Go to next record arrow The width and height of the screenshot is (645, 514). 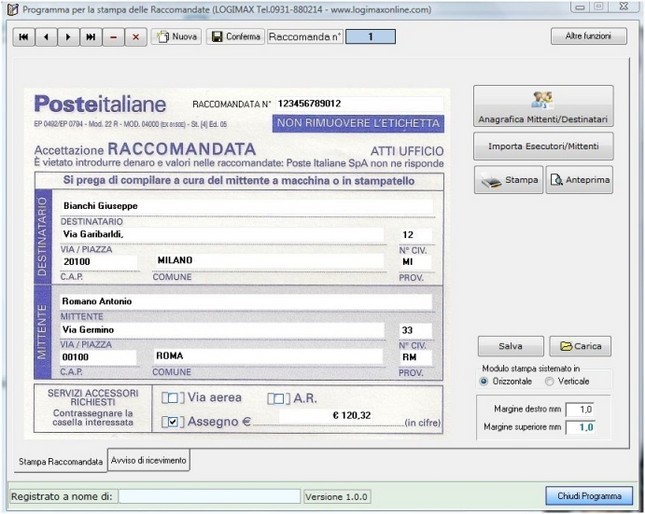(x=68, y=37)
